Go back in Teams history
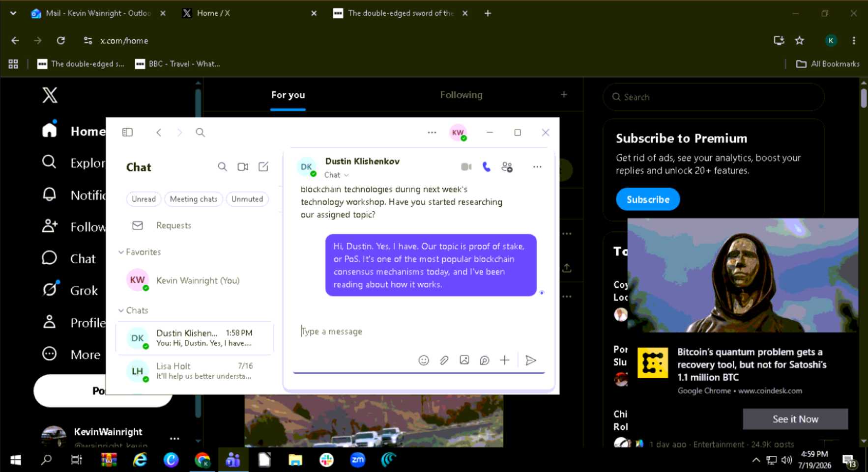This screenshot has width=868, height=472. 159,132
